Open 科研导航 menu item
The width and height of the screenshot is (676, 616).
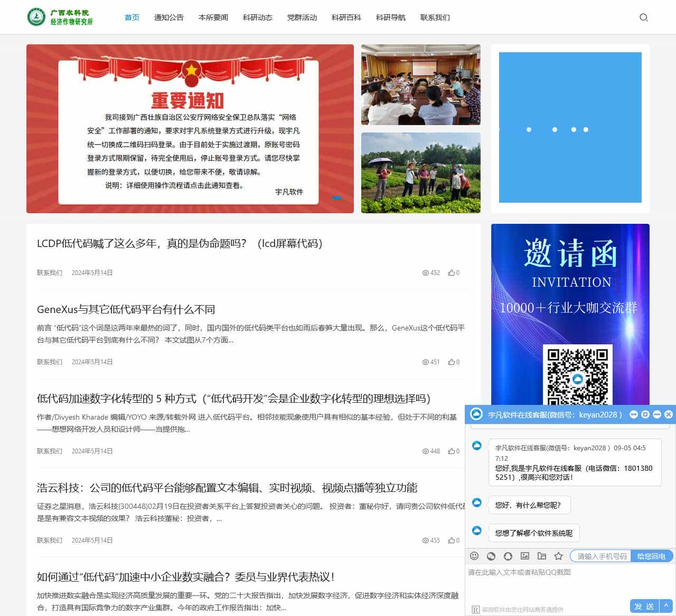[391, 17]
